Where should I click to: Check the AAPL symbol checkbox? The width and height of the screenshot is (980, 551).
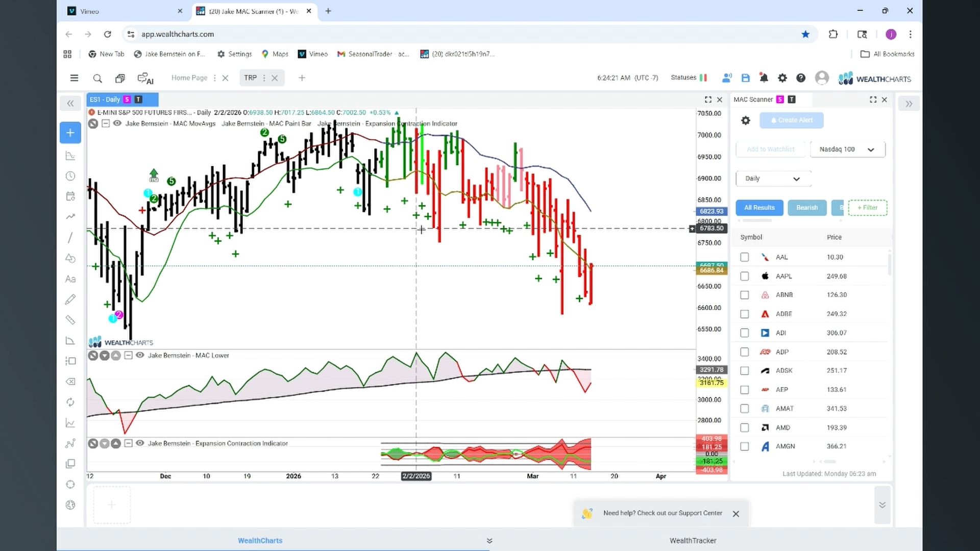[x=745, y=276]
